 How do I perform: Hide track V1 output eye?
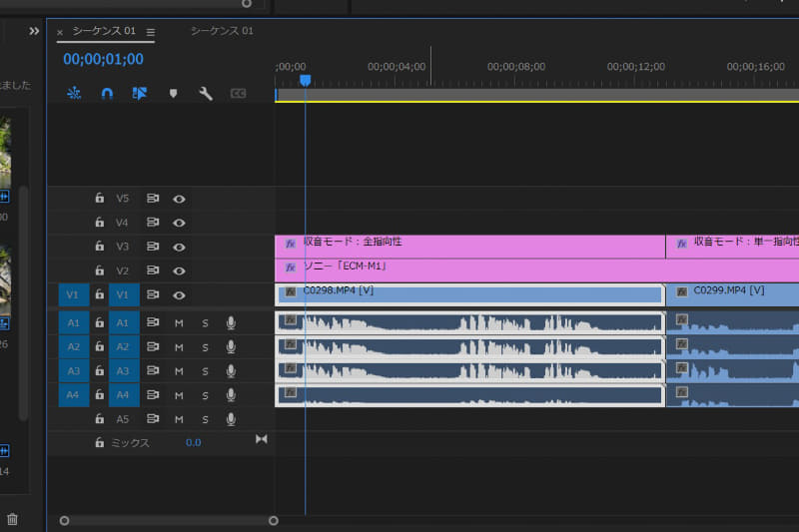pos(179,295)
